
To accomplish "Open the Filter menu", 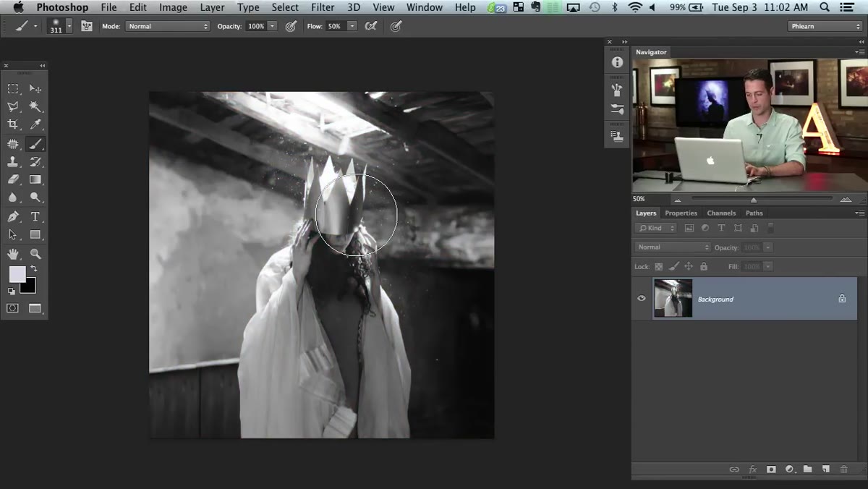I will click(323, 7).
